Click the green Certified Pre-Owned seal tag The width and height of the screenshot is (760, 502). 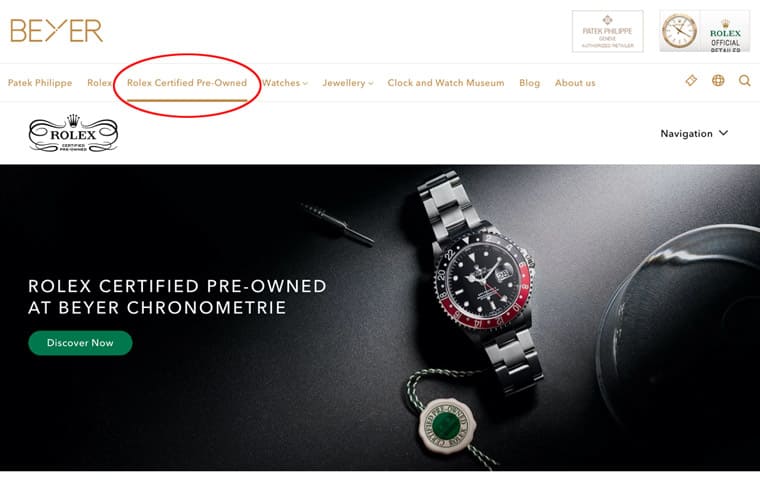pos(447,425)
